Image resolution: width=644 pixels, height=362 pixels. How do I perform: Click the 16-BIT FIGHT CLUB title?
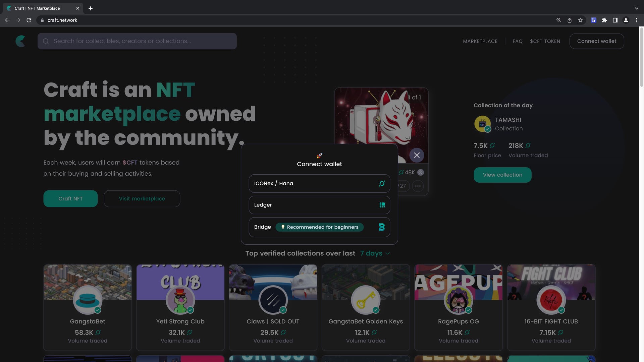pos(551,321)
